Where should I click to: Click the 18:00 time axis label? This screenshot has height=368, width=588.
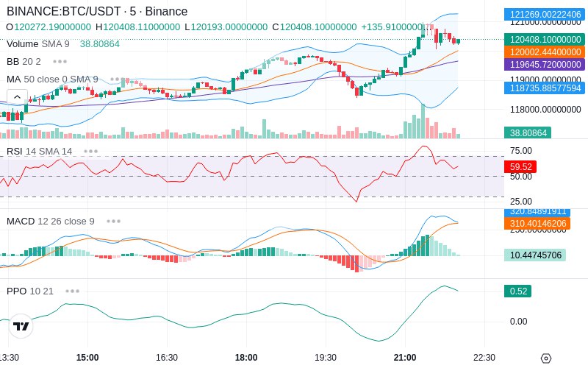[x=246, y=357]
